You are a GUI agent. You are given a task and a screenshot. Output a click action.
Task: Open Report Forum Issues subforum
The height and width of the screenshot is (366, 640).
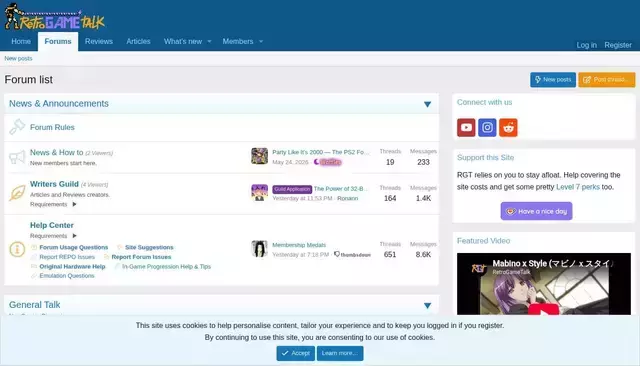(141, 257)
